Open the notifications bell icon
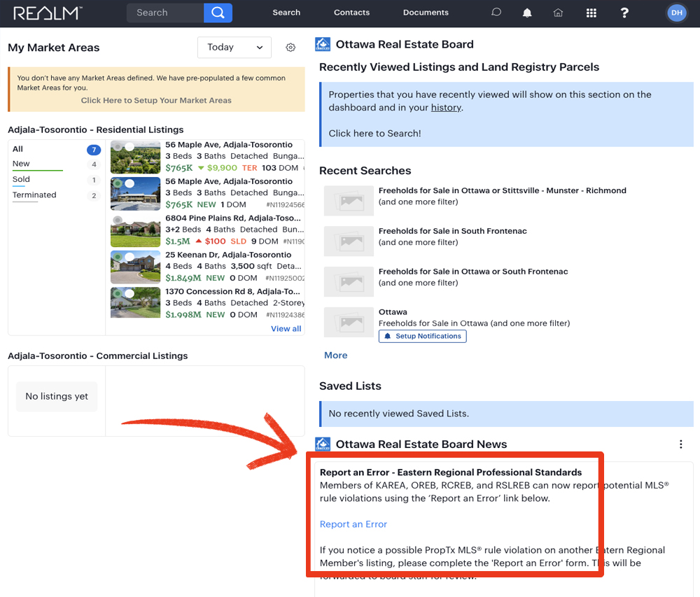This screenshot has width=700, height=597. pos(527,13)
